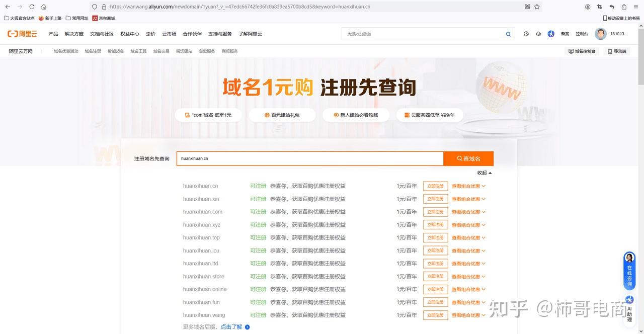Click the domain query input field
This screenshot has height=334, width=644.
(310, 158)
